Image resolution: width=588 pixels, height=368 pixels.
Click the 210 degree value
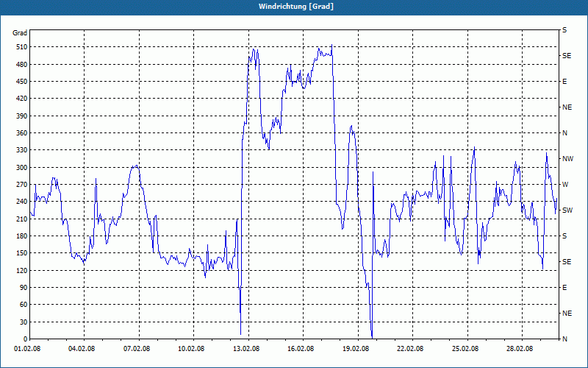click(x=21, y=219)
